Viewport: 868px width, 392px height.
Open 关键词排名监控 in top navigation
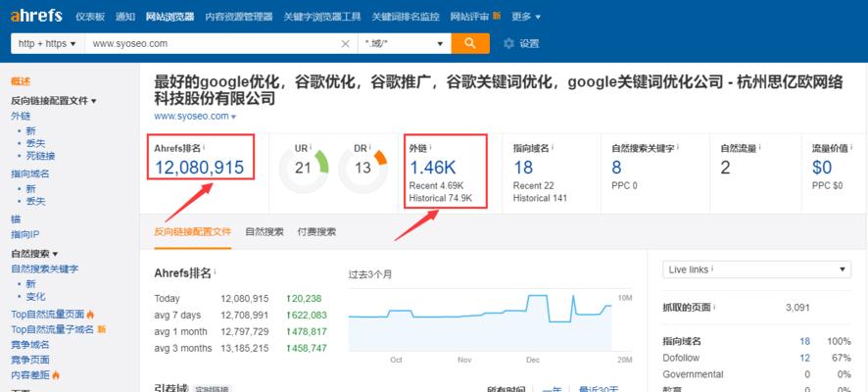[x=406, y=17]
